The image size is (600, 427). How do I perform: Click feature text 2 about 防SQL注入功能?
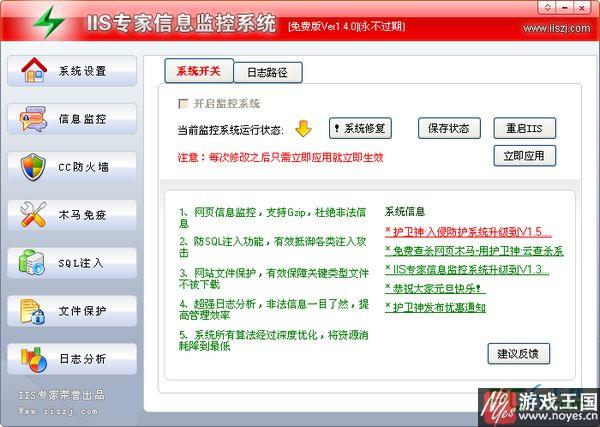coord(272,247)
